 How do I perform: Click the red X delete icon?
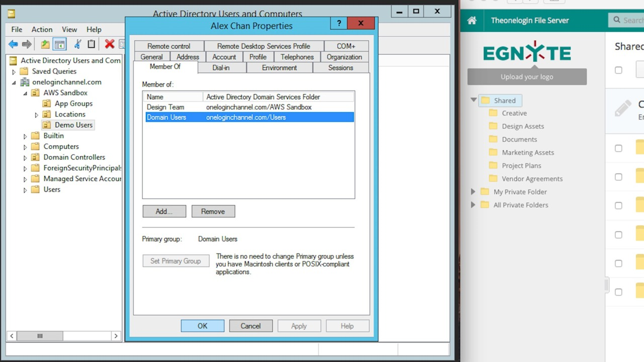[x=109, y=44]
